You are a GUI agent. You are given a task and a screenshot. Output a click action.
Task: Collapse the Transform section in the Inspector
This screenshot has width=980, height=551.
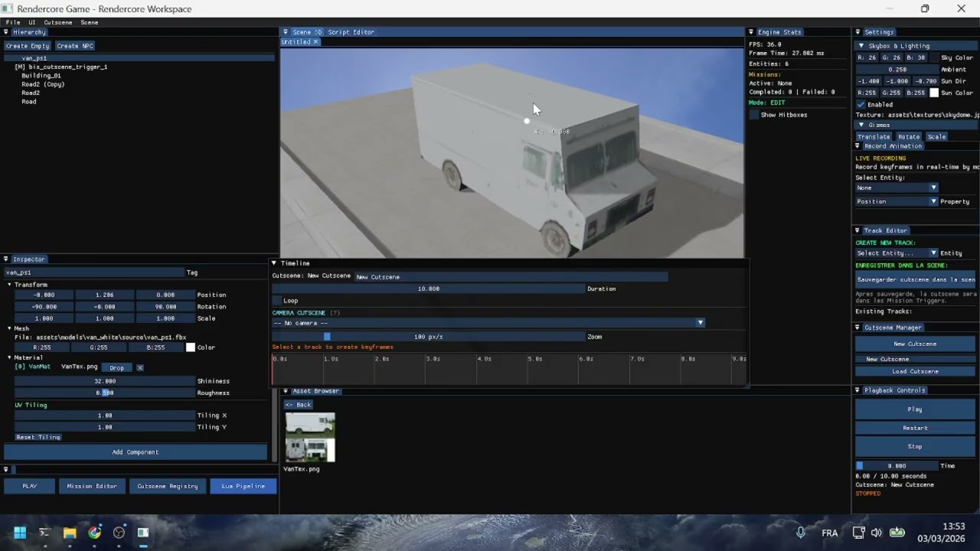click(x=10, y=285)
